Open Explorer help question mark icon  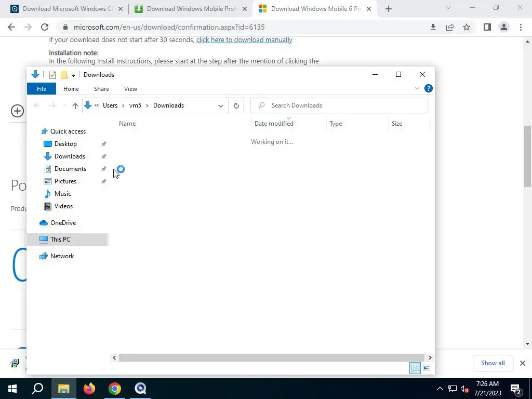coord(429,88)
